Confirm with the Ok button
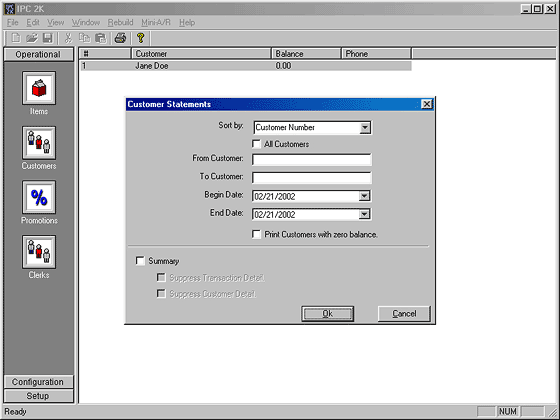 tap(328, 314)
